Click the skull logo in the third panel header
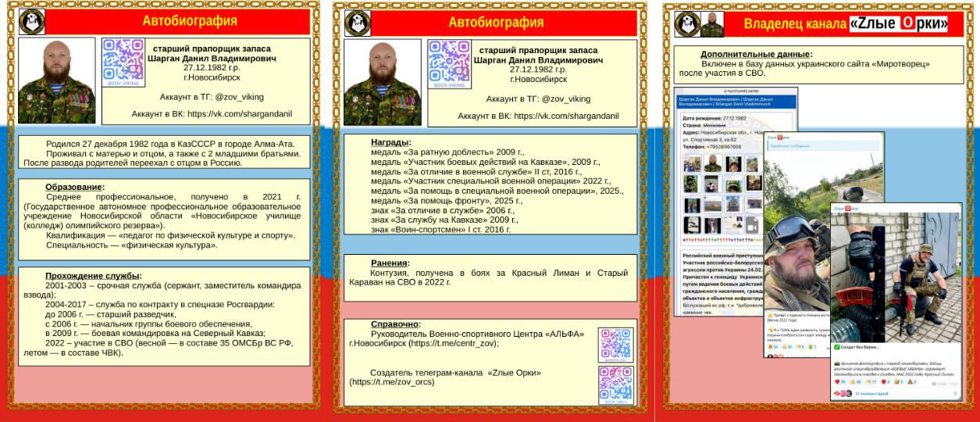This screenshot has height=422, width=980. (x=686, y=24)
